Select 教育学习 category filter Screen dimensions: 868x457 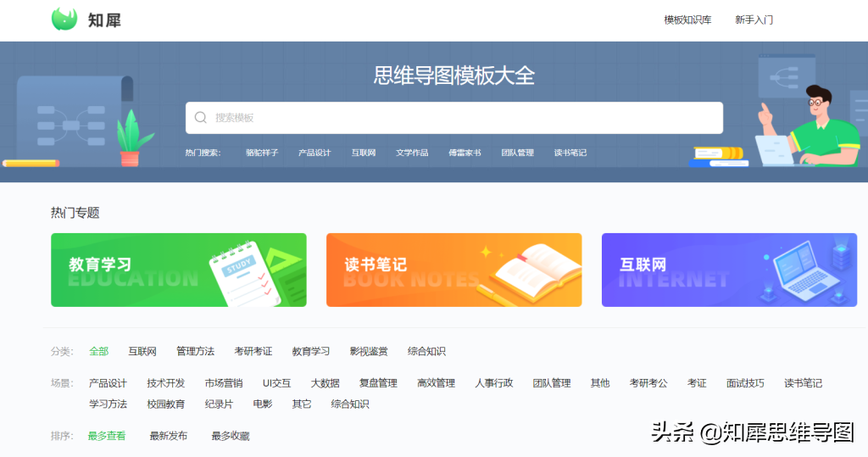pyautogui.click(x=311, y=351)
